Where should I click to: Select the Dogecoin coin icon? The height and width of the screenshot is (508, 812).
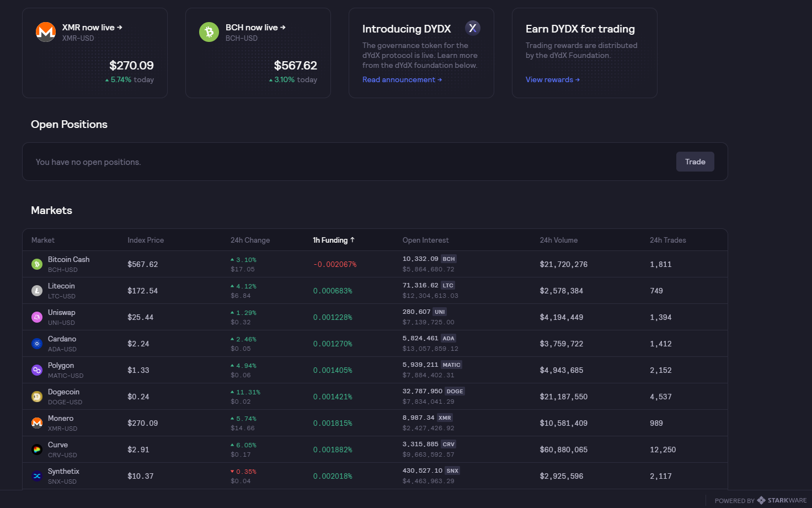click(x=37, y=397)
